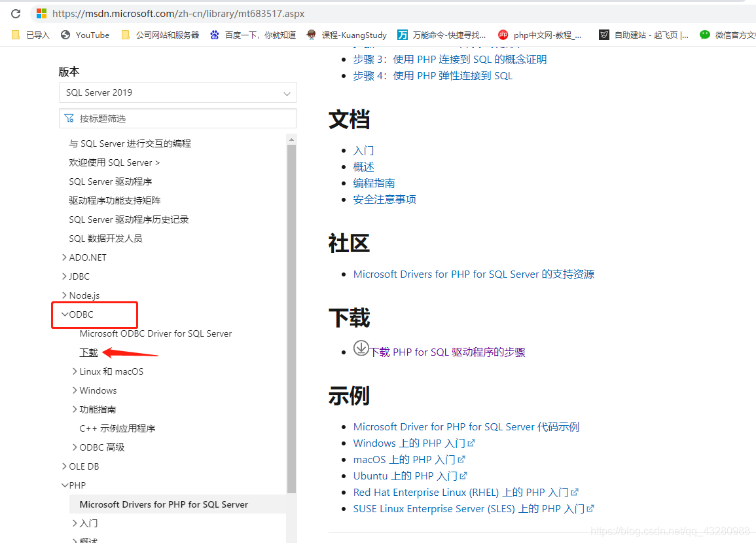Open the 百度一下 bookmark
This screenshot has height=543, width=756.
(253, 35)
